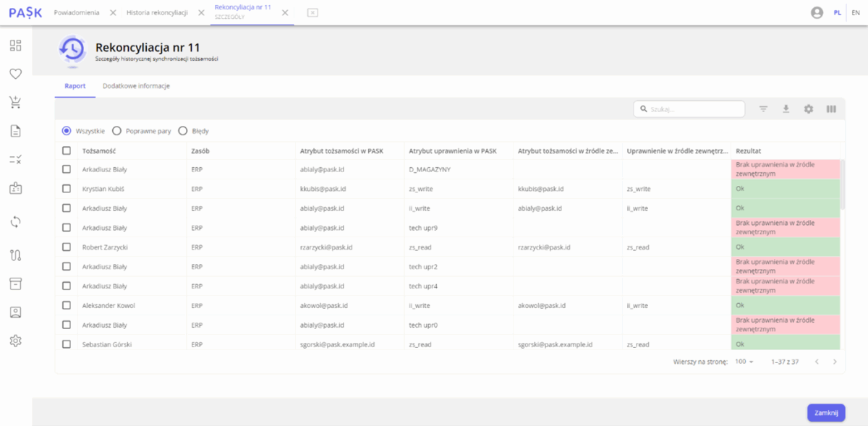Click the filter icon in table toolbar

[x=763, y=109]
